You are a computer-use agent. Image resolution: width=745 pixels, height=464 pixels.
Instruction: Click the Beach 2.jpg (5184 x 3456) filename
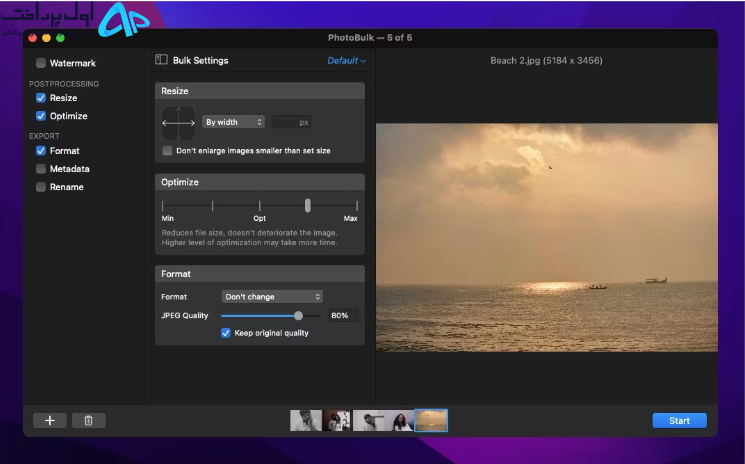point(546,60)
